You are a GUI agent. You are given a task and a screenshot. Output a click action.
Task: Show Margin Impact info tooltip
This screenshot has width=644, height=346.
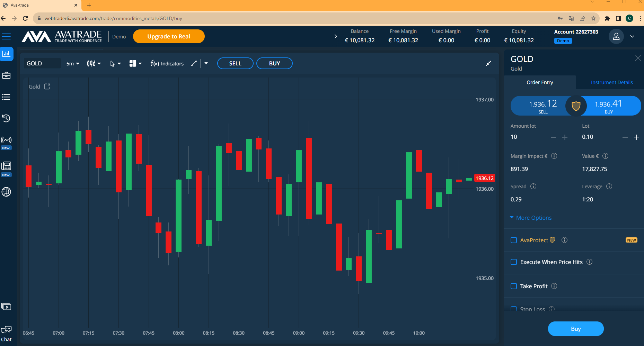pyautogui.click(x=554, y=156)
